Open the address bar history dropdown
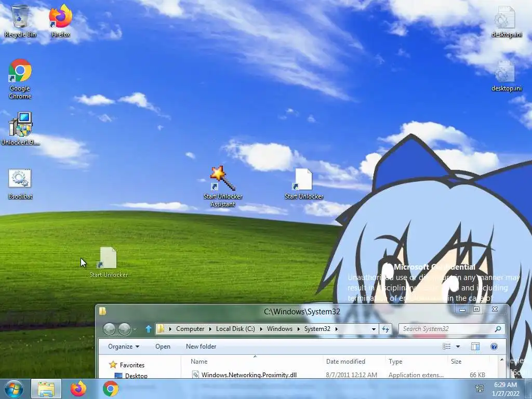This screenshot has width=532, height=399. tap(374, 329)
